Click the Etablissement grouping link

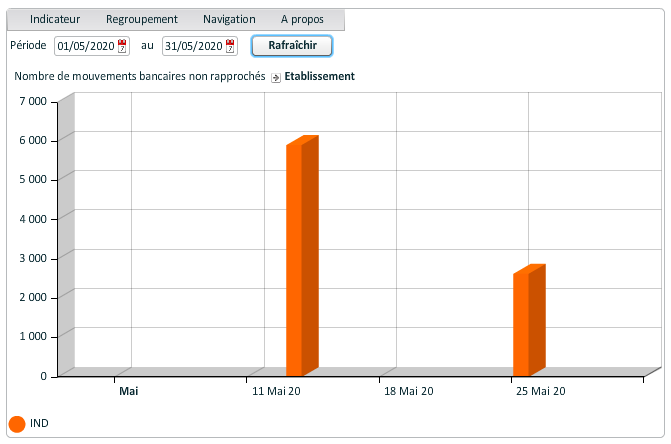[x=319, y=76]
